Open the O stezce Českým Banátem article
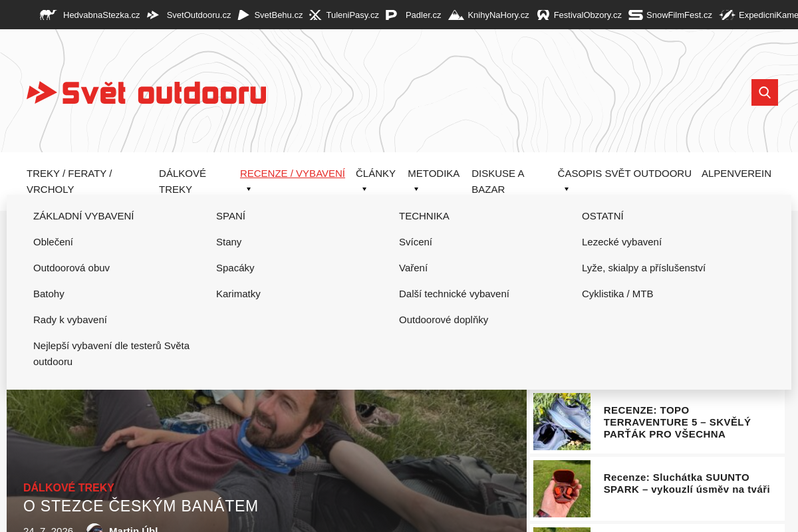Screen dimensions: 798x532 coord(140,506)
